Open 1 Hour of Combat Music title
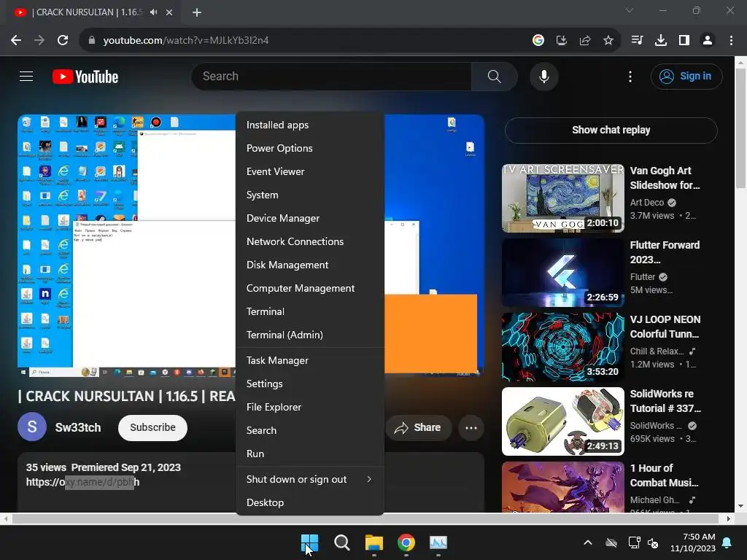This screenshot has width=747, height=560. point(664,475)
